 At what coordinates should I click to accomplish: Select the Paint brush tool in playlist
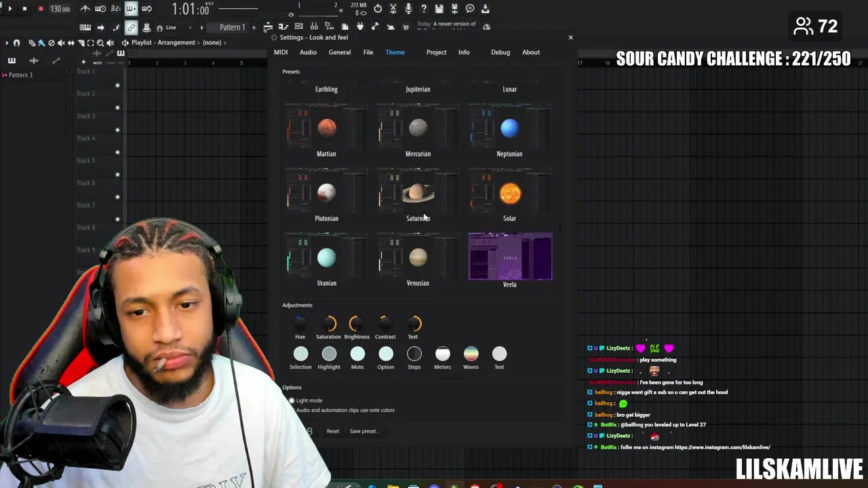tap(41, 43)
